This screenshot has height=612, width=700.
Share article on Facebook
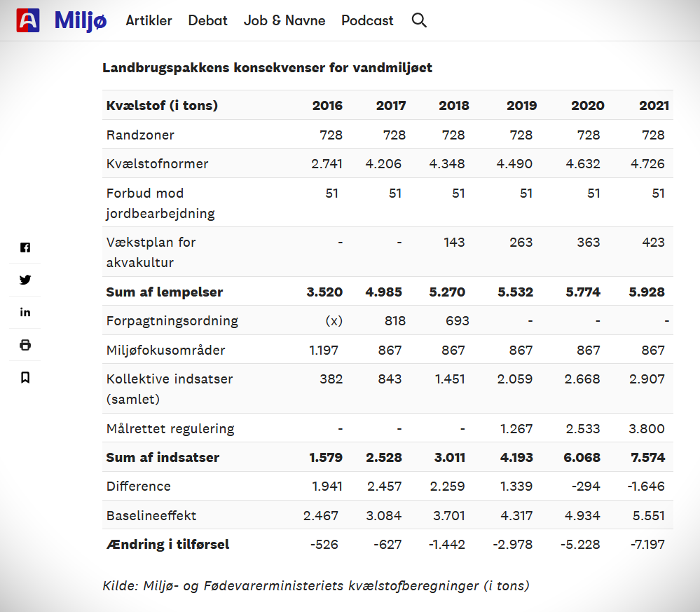pyautogui.click(x=25, y=247)
